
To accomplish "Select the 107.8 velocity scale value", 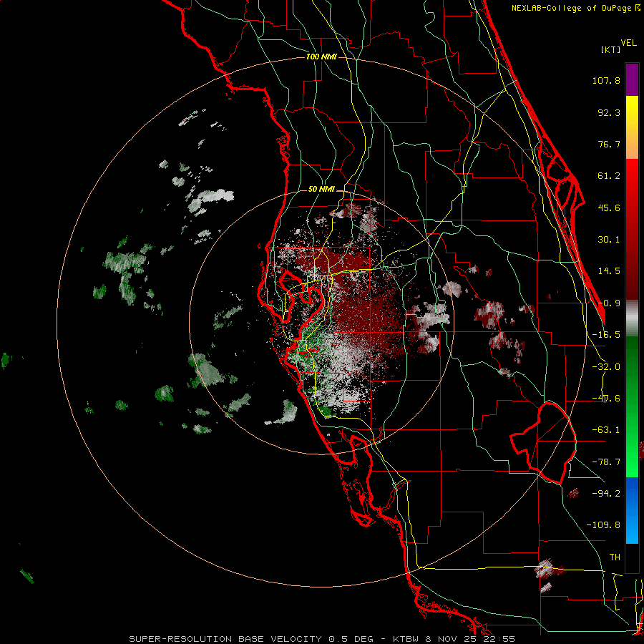I will 606,80.
